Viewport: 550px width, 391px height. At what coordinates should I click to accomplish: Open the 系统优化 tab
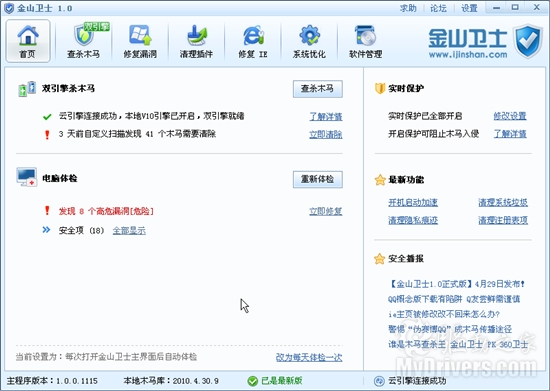(x=309, y=41)
